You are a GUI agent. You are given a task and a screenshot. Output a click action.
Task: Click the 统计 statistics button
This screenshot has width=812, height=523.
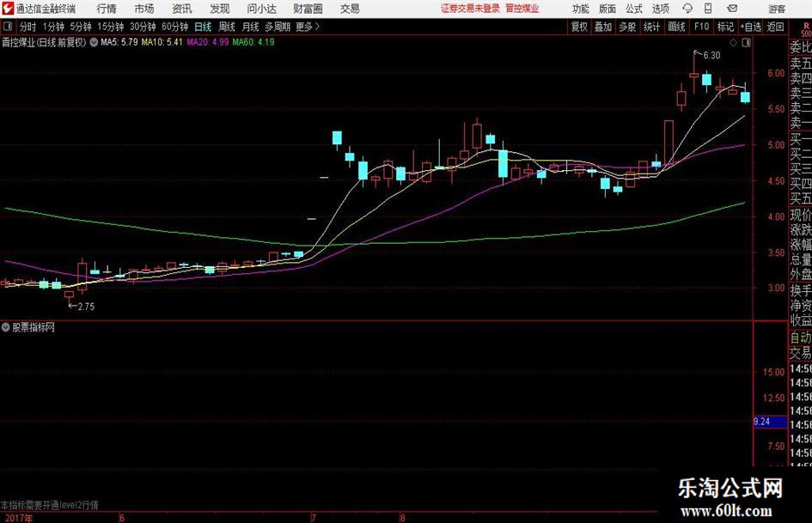pyautogui.click(x=652, y=27)
